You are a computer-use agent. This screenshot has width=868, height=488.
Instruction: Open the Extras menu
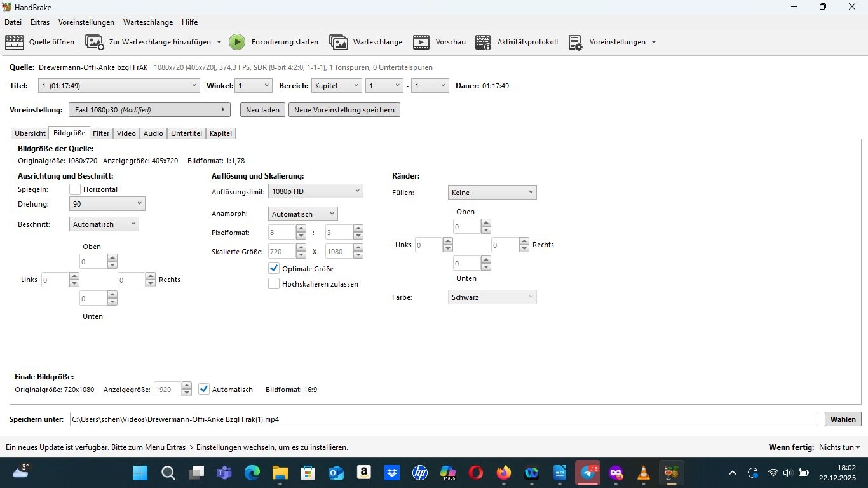[40, 22]
